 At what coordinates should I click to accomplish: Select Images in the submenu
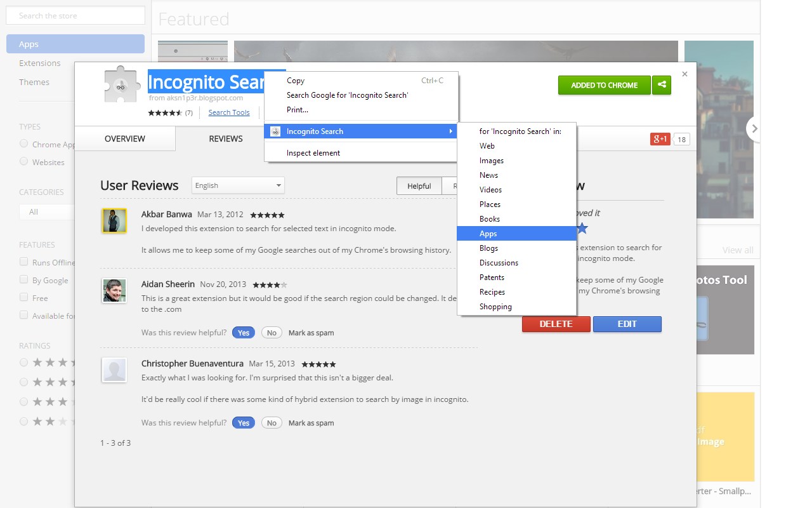516,161
